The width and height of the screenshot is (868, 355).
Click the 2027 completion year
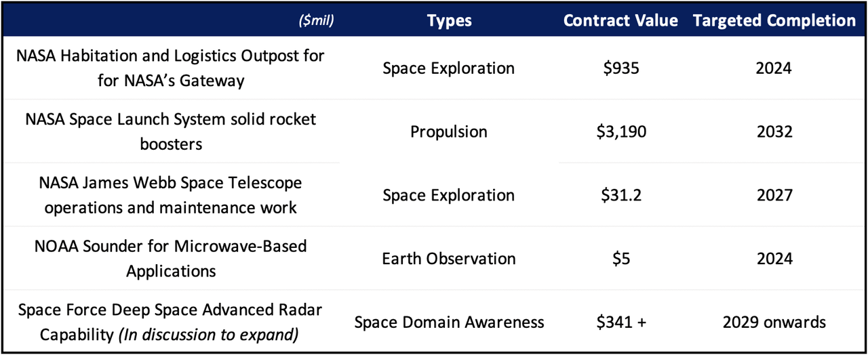pyautogui.click(x=774, y=195)
